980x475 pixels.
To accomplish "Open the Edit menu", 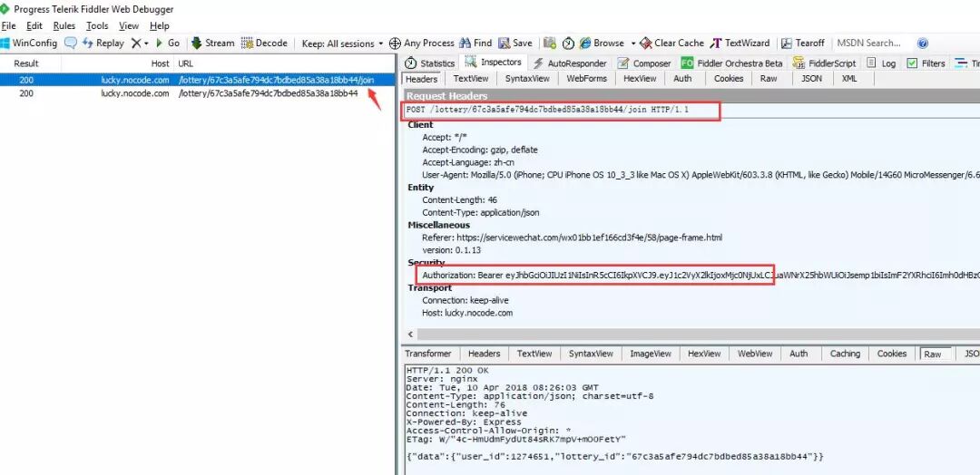I will (x=34, y=25).
